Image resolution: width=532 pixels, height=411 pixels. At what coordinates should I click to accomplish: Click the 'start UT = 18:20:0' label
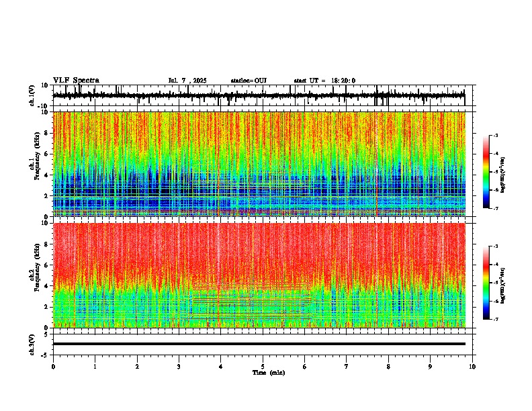point(324,81)
